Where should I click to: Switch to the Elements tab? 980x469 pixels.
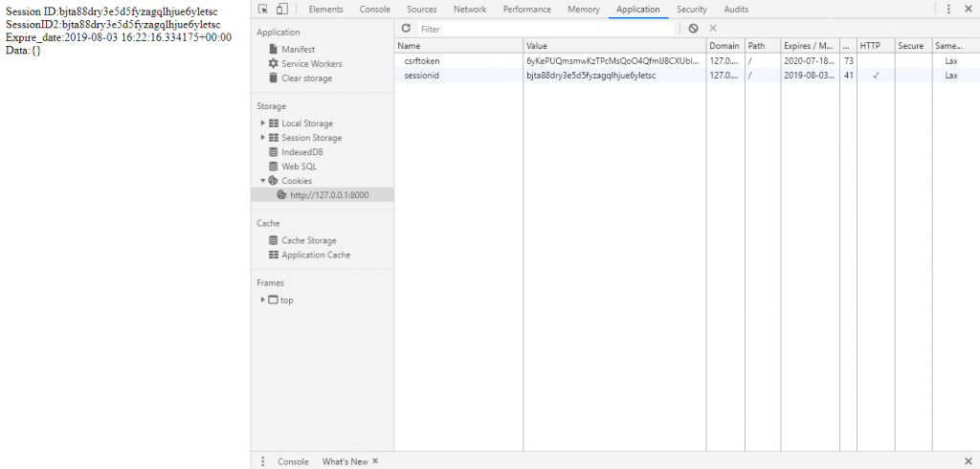[x=325, y=10]
